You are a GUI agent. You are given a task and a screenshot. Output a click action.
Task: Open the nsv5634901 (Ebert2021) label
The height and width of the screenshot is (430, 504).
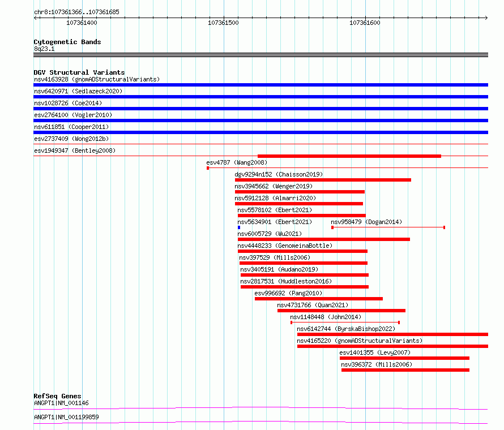click(275, 222)
